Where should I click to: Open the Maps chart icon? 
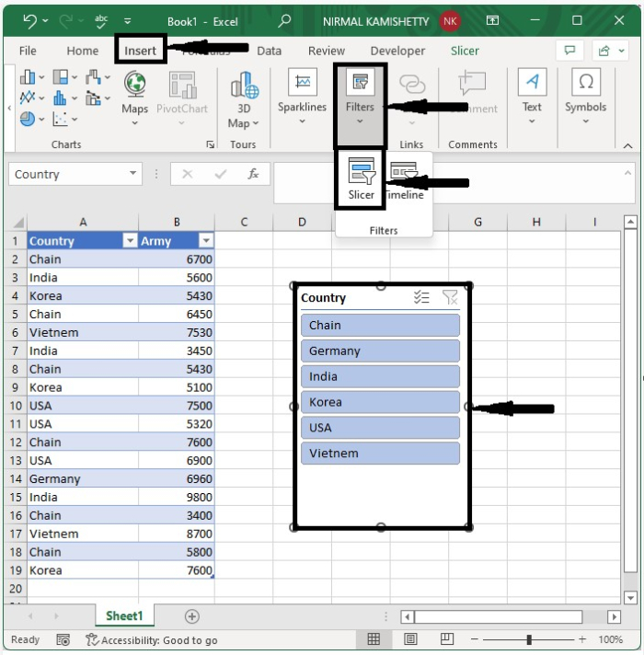[x=135, y=84]
